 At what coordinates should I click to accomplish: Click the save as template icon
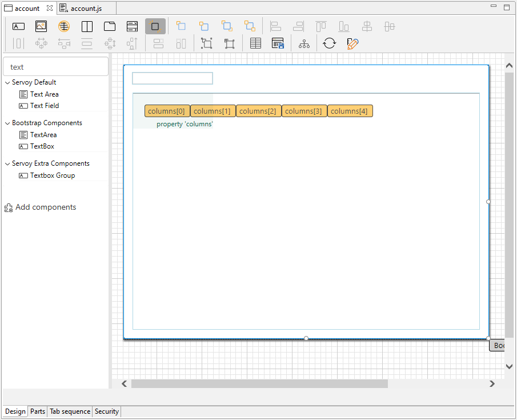278,43
